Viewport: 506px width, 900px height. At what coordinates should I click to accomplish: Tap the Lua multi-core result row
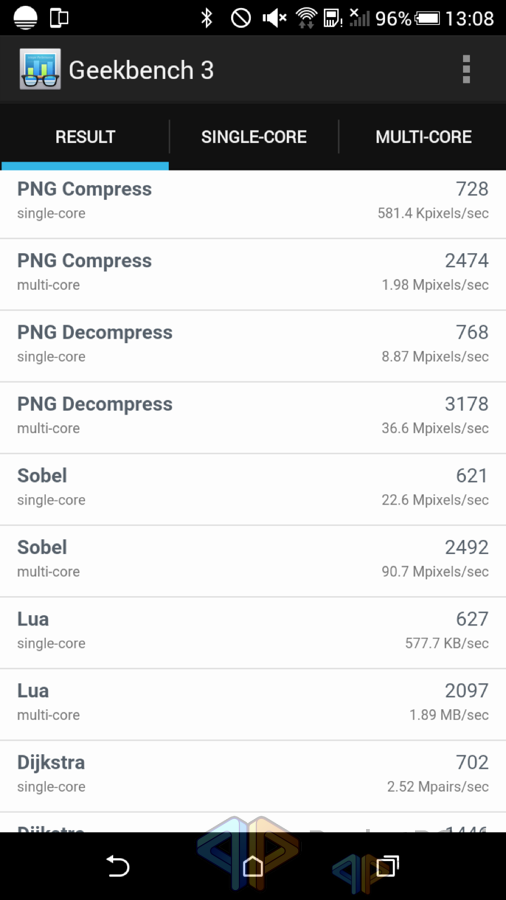coord(253,705)
